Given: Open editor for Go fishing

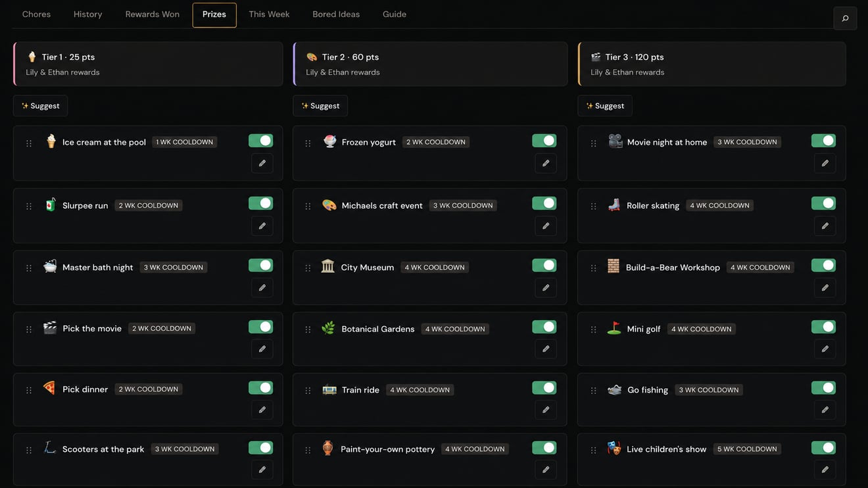Looking at the screenshot, I should [825, 410].
